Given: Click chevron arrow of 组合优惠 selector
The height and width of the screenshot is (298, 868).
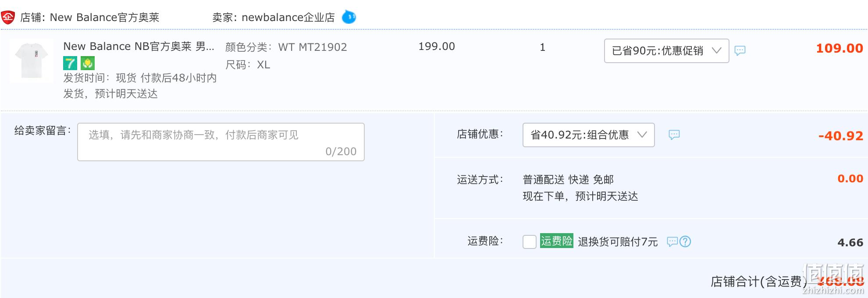Looking at the screenshot, I should [642, 135].
